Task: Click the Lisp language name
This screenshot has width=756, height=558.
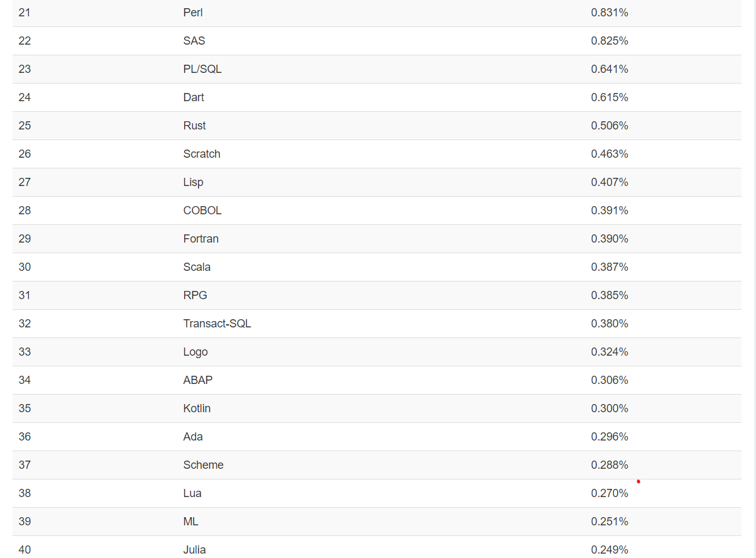Action: [x=194, y=182]
